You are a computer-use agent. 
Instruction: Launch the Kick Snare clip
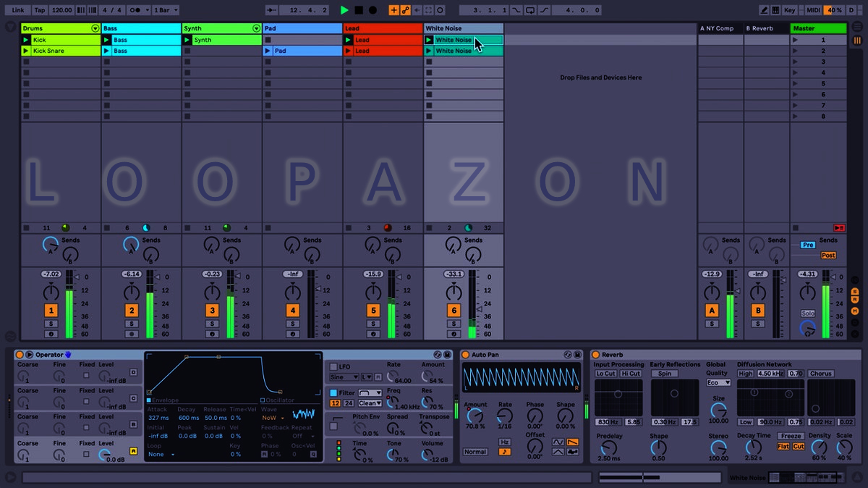pyautogui.click(x=27, y=51)
